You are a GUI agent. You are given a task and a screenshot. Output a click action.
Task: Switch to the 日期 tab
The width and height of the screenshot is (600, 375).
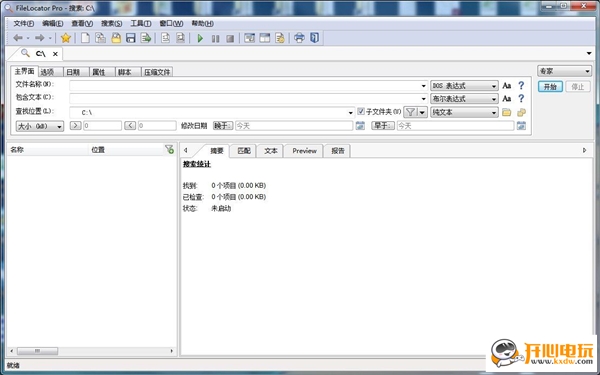pyautogui.click(x=76, y=72)
